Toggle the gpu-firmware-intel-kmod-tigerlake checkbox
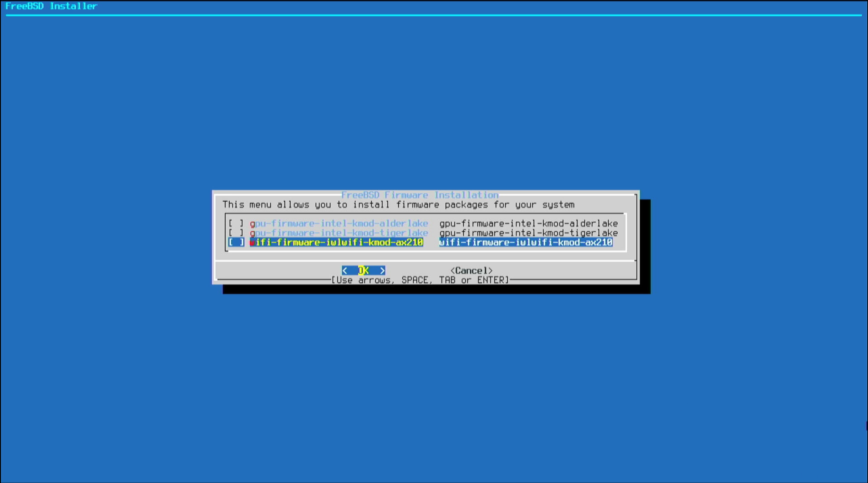 (236, 233)
